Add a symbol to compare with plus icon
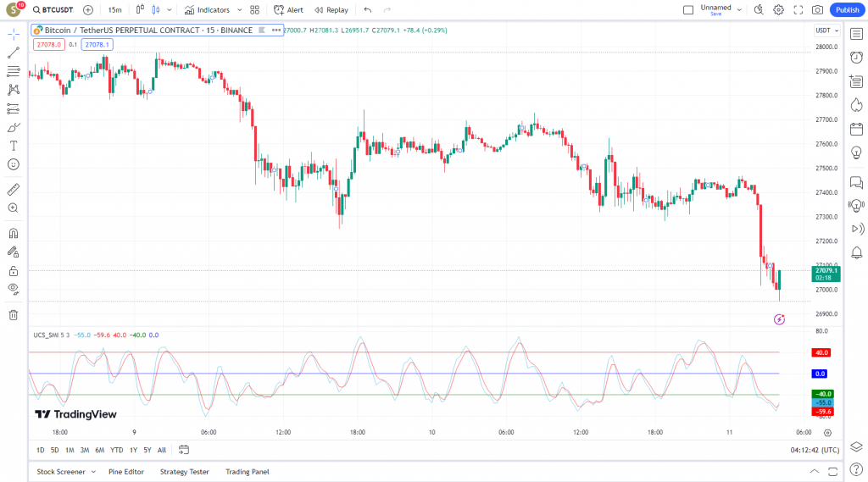The height and width of the screenshot is (482, 868). click(88, 10)
